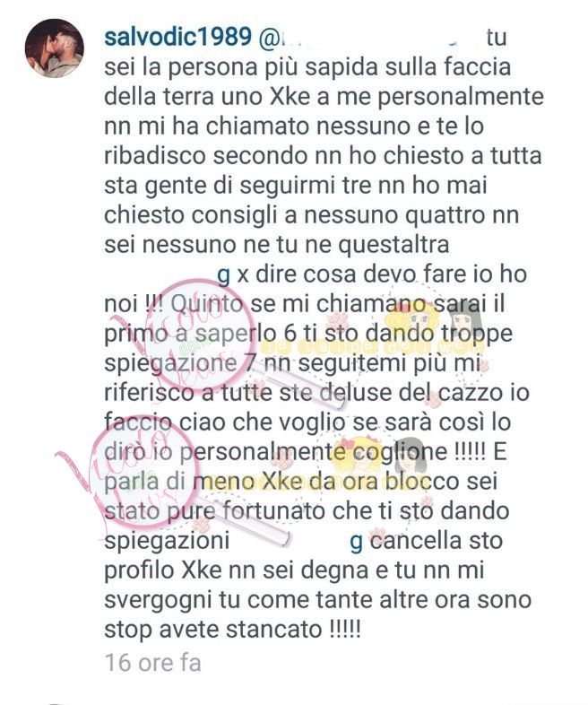Click the lower yellow watermark text banner
588x705 pixels.
pos(298,483)
